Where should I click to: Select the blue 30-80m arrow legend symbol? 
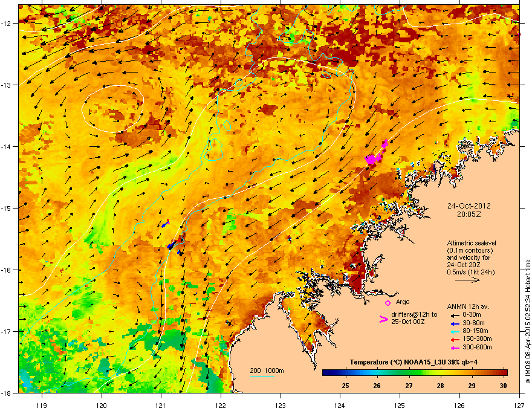pyautogui.click(x=454, y=323)
